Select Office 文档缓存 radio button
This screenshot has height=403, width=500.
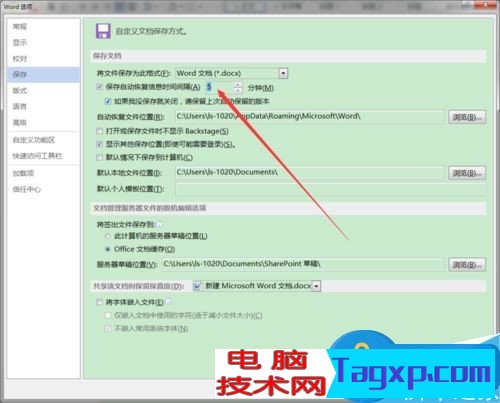click(x=108, y=249)
